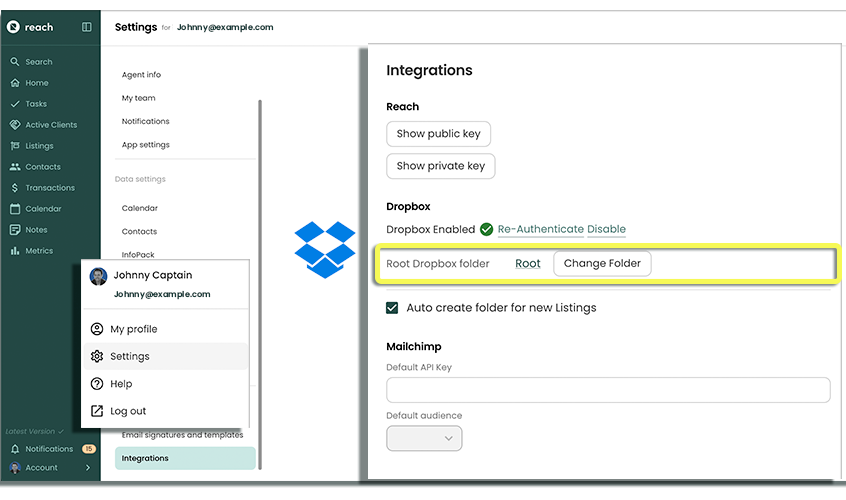This screenshot has height=500, width=846.
Task: Click the Notifications bell icon
Action: coord(15,449)
